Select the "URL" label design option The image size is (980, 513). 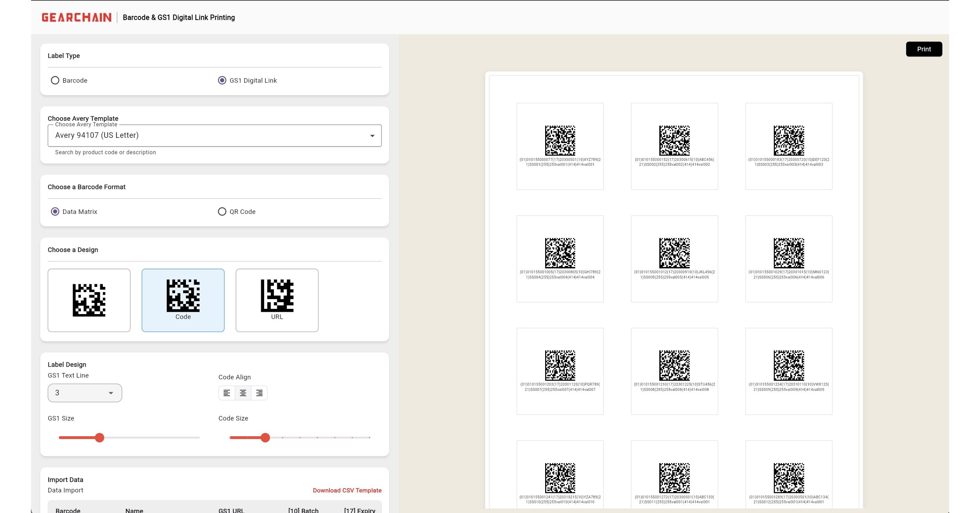(x=277, y=300)
